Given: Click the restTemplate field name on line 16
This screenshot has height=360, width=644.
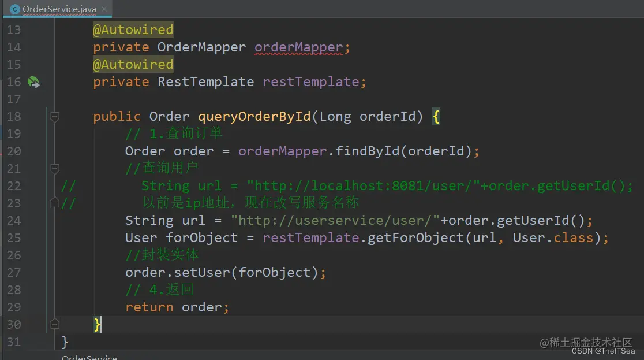Looking at the screenshot, I should point(311,82).
